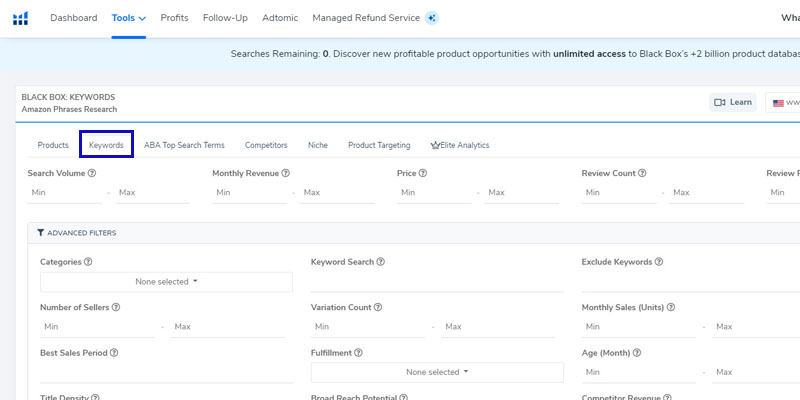
Task: Click the Monthly Sales (Units) help icon
Action: click(x=671, y=307)
